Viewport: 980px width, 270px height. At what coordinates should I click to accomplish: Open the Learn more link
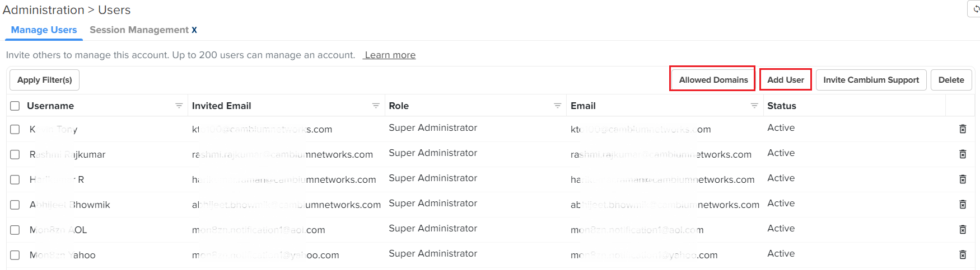click(390, 55)
